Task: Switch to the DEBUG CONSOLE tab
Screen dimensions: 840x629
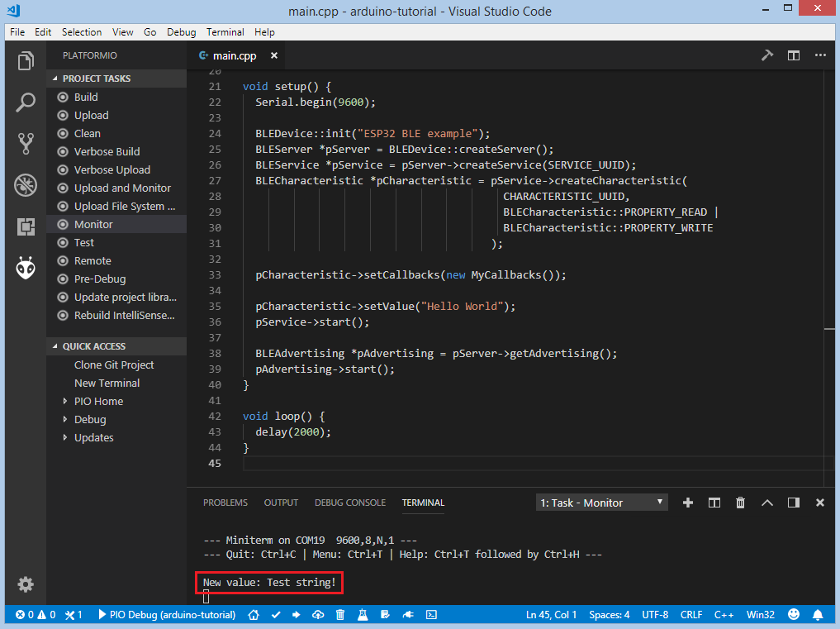Action: pyautogui.click(x=350, y=503)
